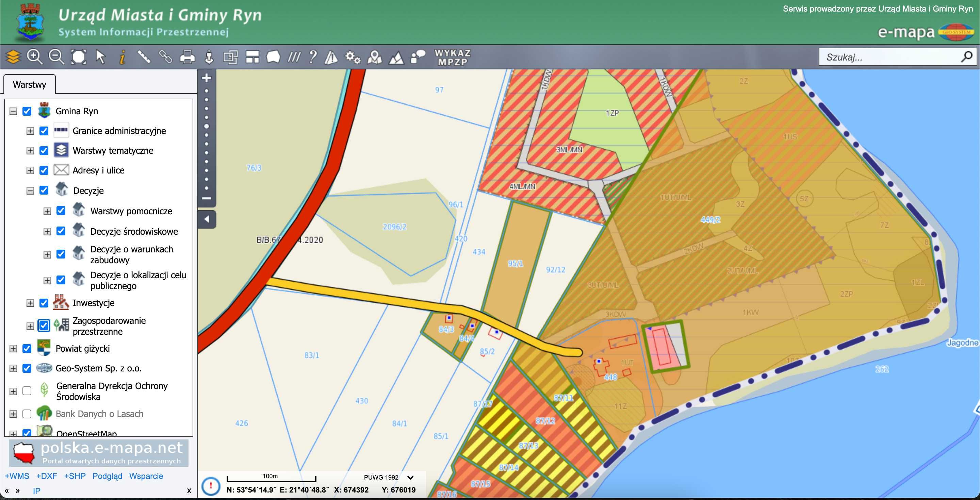Expand Warstwy pomocnicze node

tap(47, 211)
